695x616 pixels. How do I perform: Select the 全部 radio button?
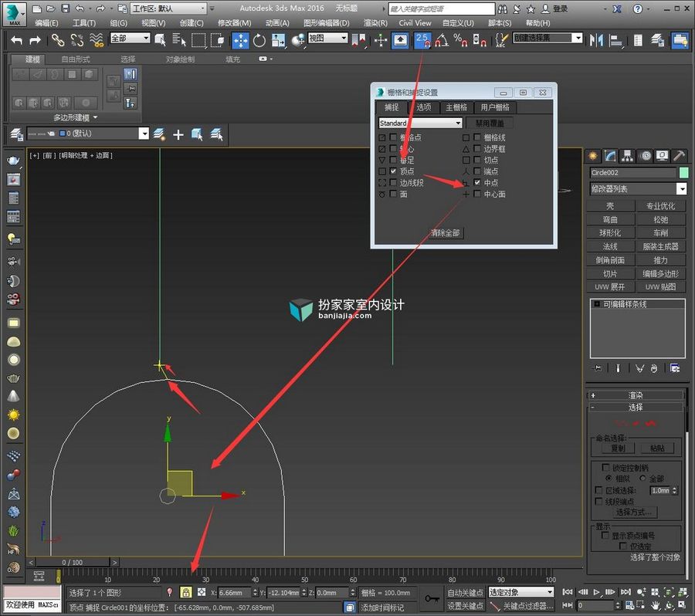point(642,479)
